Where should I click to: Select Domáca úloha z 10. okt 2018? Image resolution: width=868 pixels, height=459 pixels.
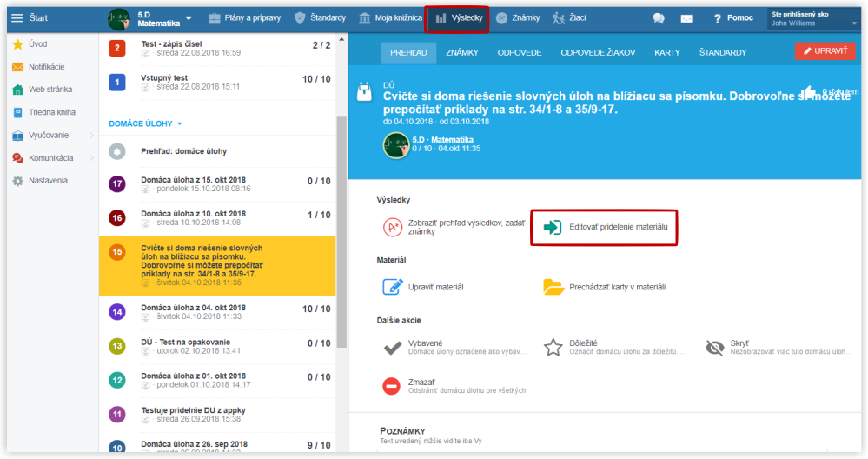click(x=217, y=217)
